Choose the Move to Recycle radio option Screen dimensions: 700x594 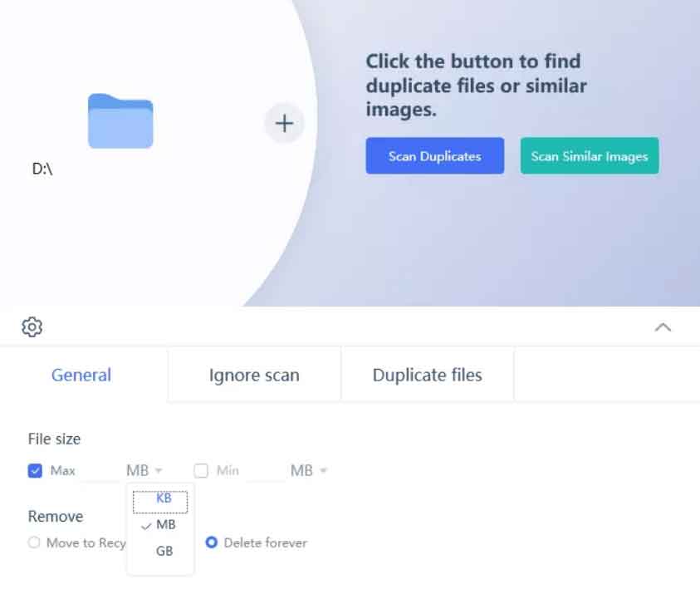click(x=34, y=542)
